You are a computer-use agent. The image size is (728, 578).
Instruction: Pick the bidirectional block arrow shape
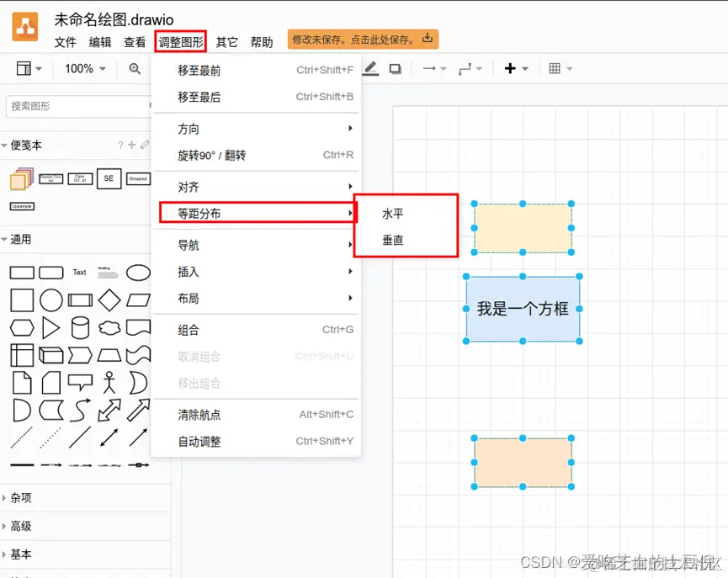(109, 411)
